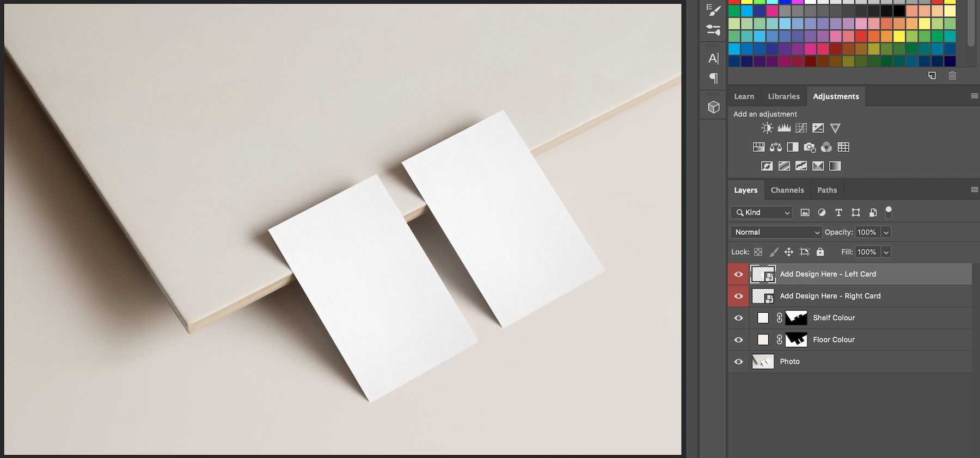Open the Normal blend mode dropdown

pyautogui.click(x=776, y=232)
